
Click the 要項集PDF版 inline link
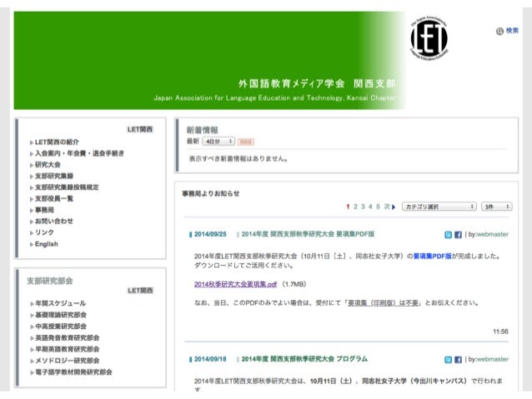coord(432,257)
